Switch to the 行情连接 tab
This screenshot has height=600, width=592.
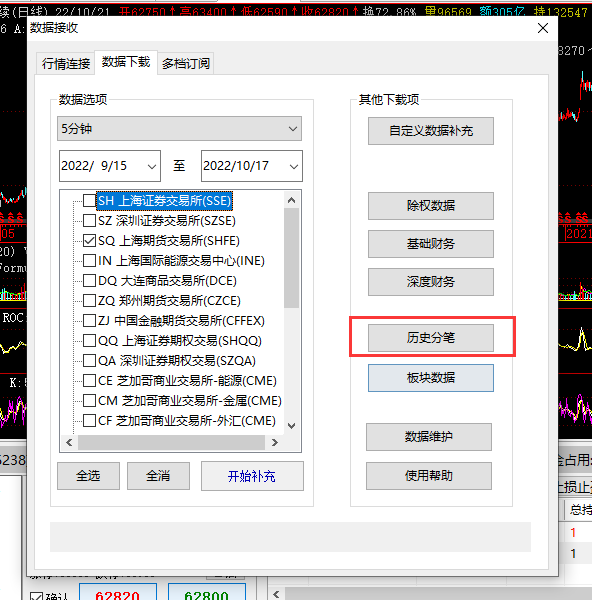(x=66, y=63)
